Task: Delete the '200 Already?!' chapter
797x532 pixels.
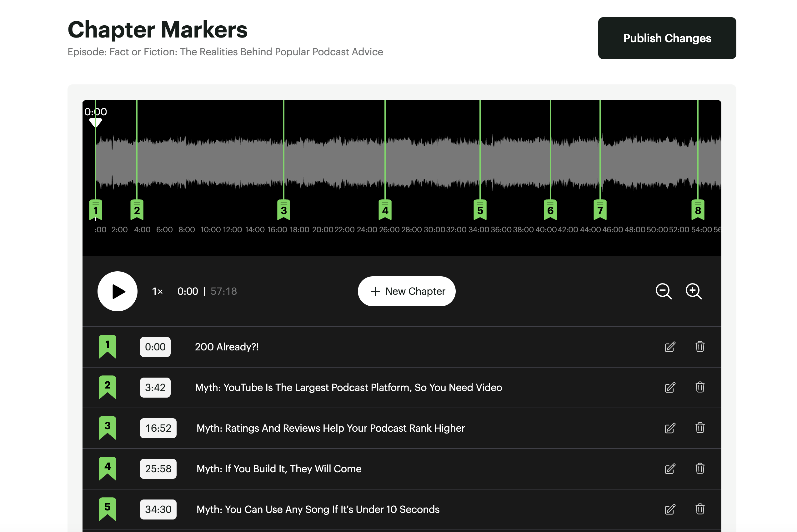Action: (699, 347)
